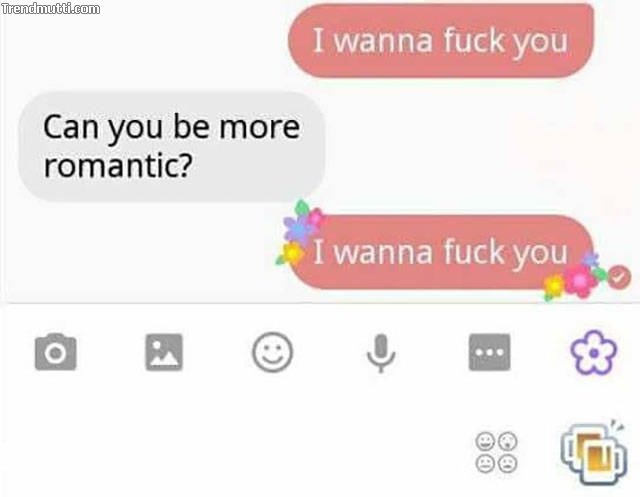Screen dimensions: 640x497
Task: Tap the microphone voice message icon
Action: [381, 353]
